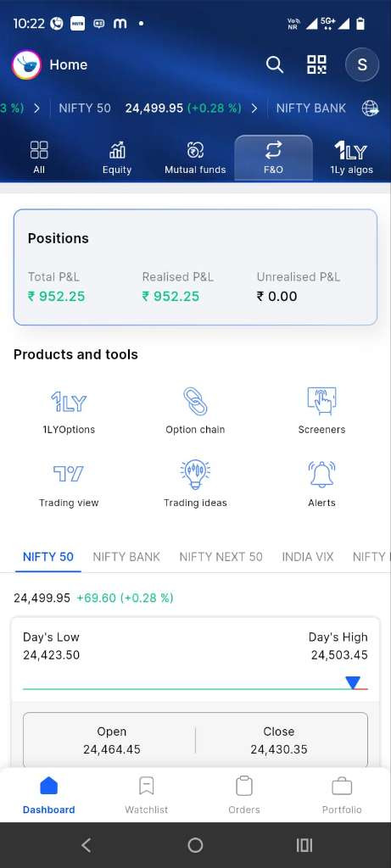Open the search magnifier icon
The image size is (391, 868).
(x=274, y=64)
